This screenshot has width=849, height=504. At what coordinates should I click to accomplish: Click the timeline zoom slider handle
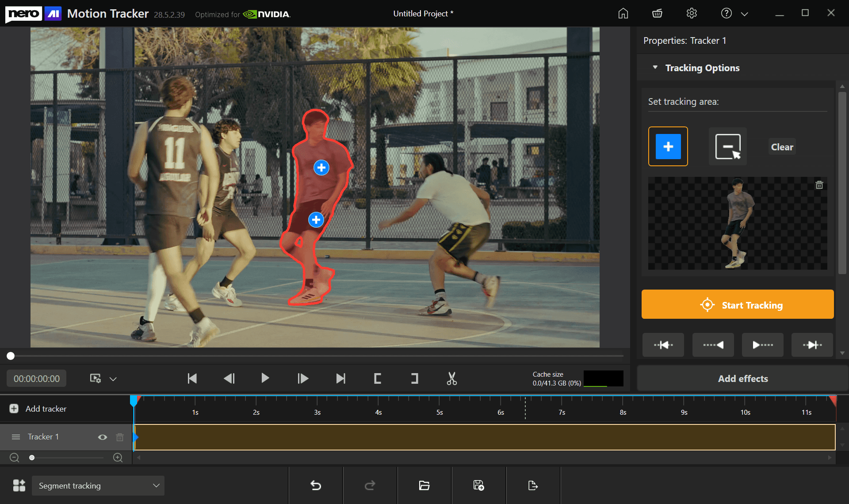(32, 458)
